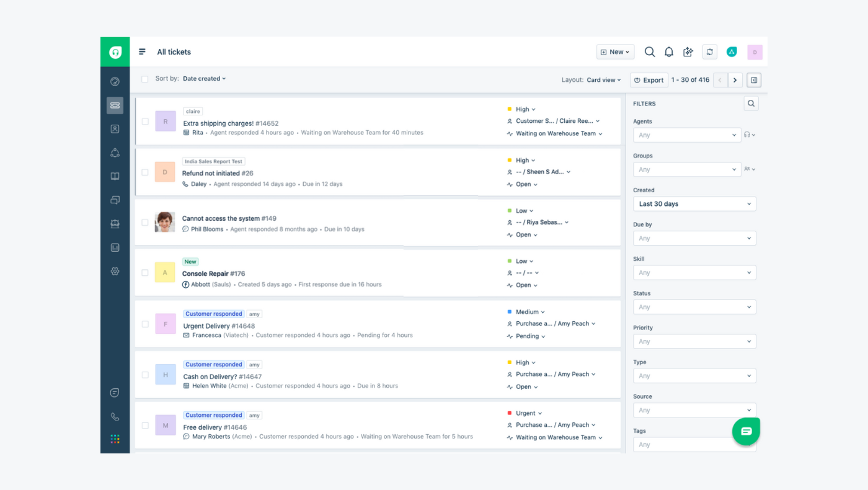Image resolution: width=868 pixels, height=490 pixels.
Task: Check the Console Repair ticket checkbox
Action: click(144, 272)
